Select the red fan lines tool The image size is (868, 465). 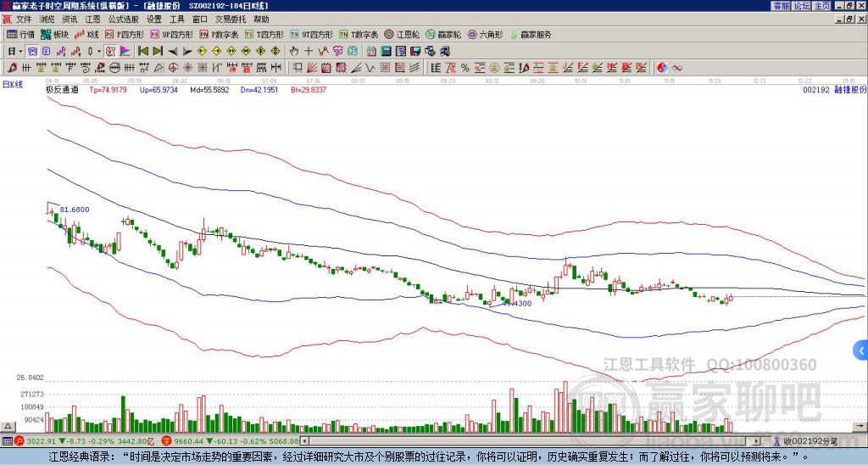[312, 68]
